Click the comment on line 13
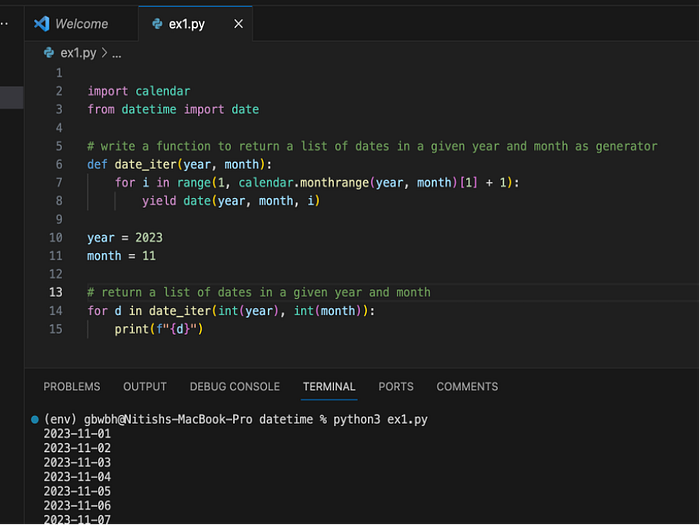This screenshot has height=525, width=700. (259, 292)
